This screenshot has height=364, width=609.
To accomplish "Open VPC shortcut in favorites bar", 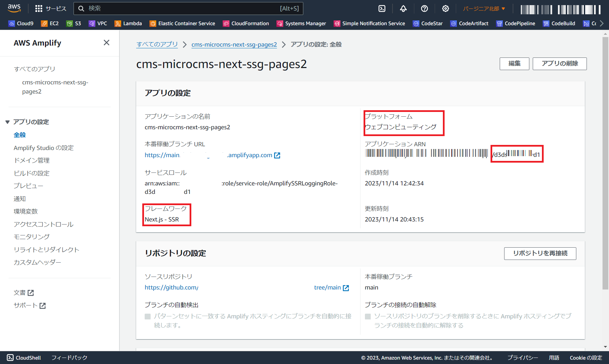I will (98, 23).
